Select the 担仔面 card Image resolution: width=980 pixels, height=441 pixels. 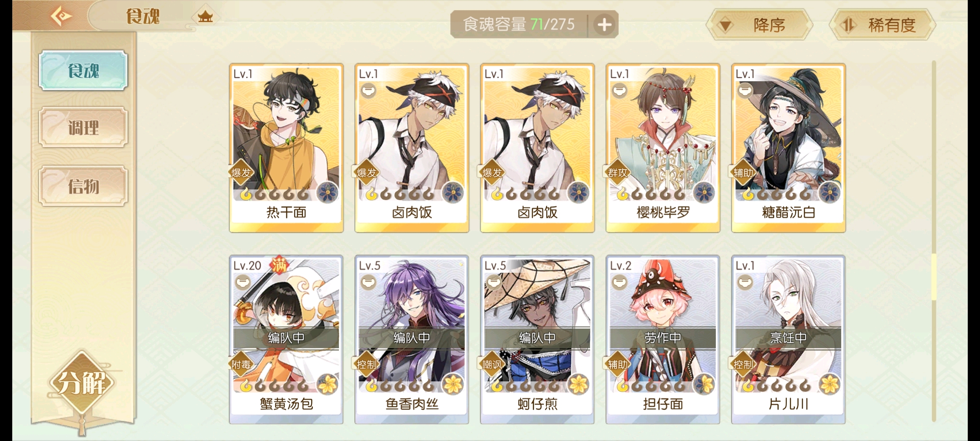pos(663,340)
